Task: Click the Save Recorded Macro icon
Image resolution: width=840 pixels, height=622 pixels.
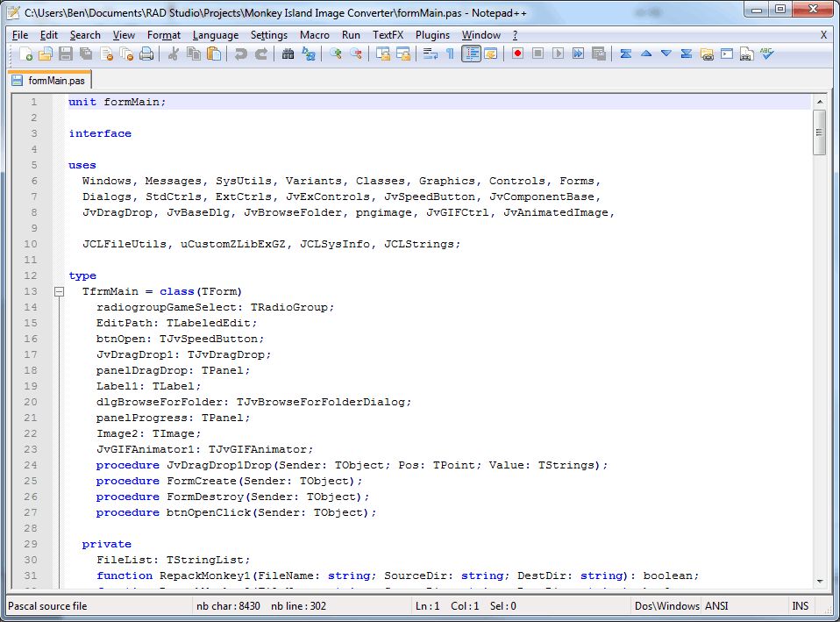Action: pyautogui.click(x=598, y=54)
